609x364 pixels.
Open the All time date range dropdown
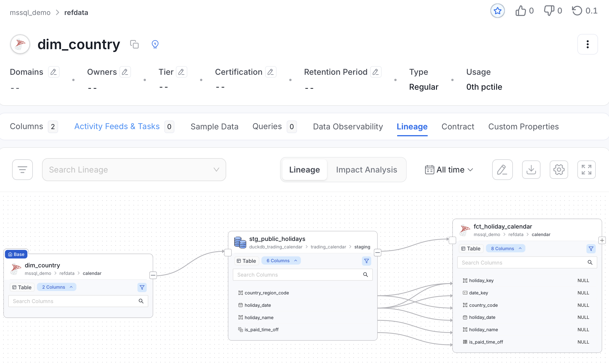(449, 170)
